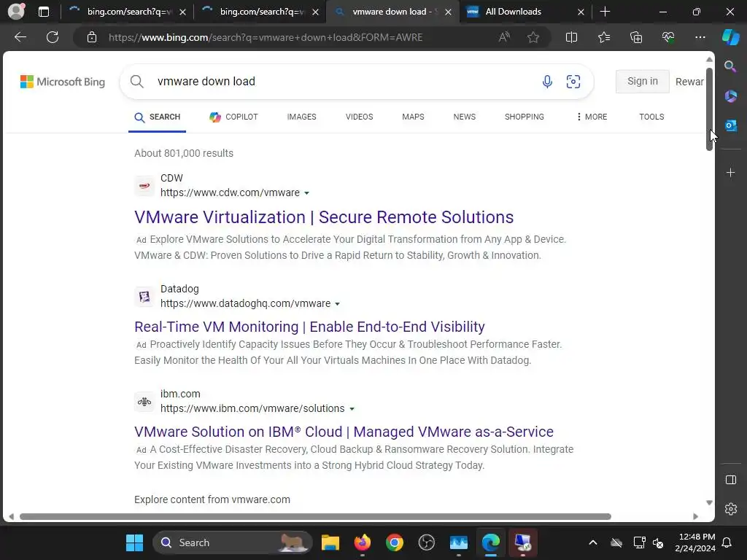Close the All Downloads tab

(581, 12)
